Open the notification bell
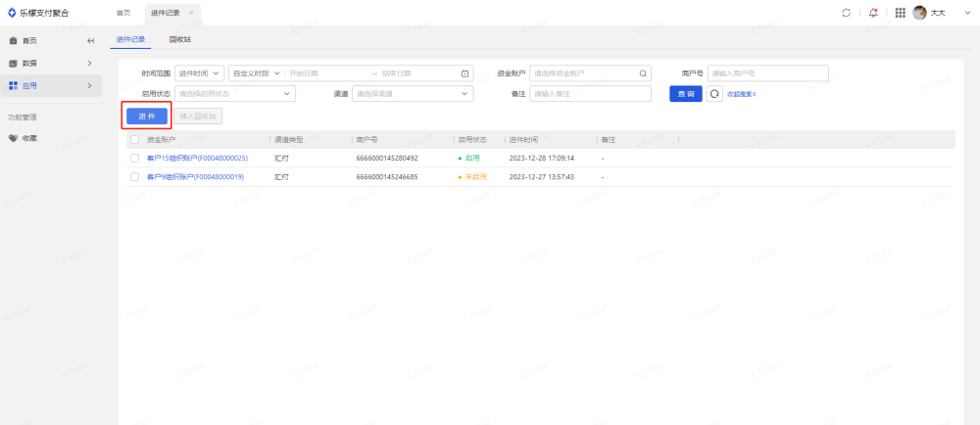The height and width of the screenshot is (425, 980). coord(873,13)
